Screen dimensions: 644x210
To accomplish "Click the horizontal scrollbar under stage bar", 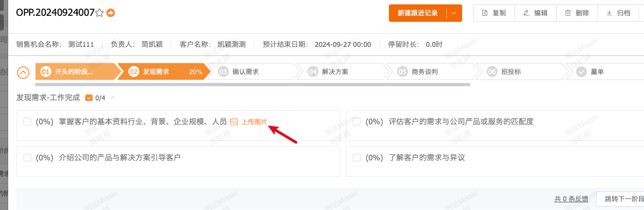I will point(252,85).
